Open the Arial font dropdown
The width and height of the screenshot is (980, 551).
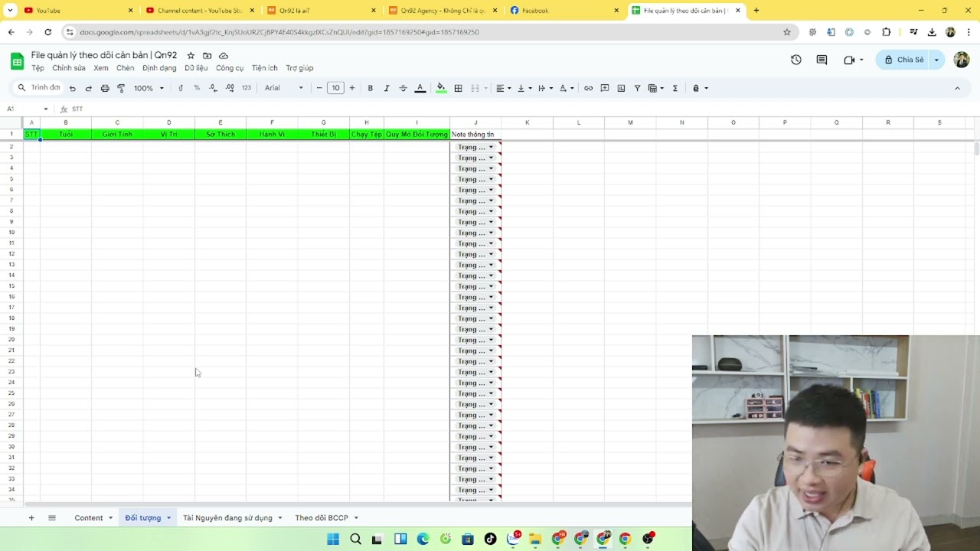coord(284,88)
